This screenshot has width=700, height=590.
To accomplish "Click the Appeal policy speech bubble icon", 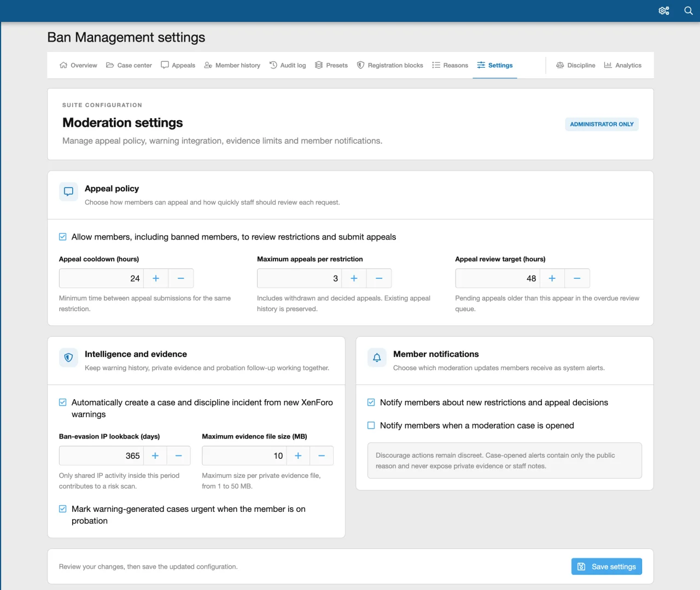I will click(x=68, y=192).
